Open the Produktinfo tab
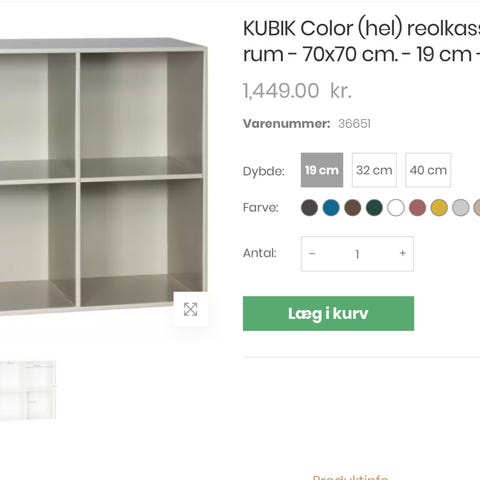Screen dimensions: 480x480 tap(350, 477)
